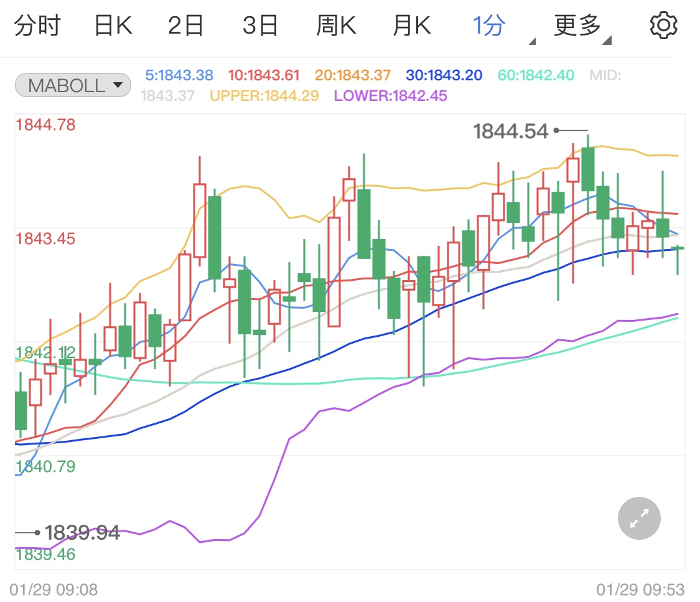Click the 1839.94 low price marker
This screenshot has width=700, height=602.
(82, 533)
